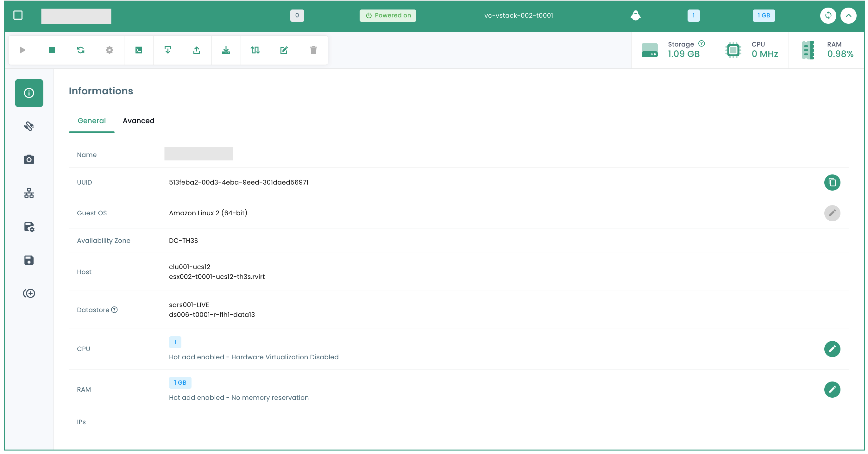Open the disk save sidebar icon

click(x=29, y=260)
